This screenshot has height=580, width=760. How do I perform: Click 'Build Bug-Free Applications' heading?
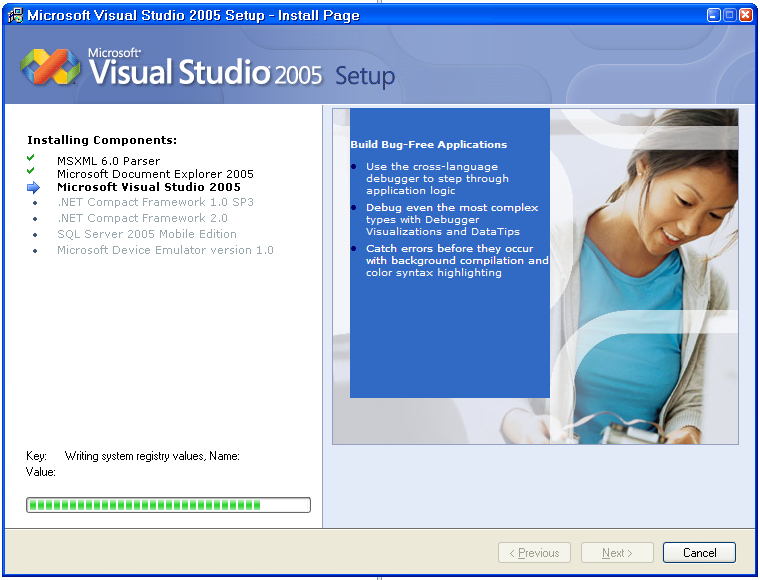tap(428, 144)
